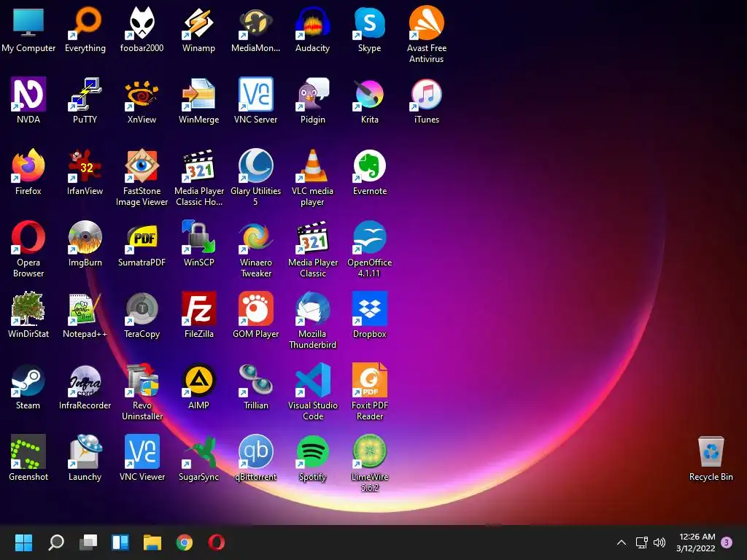This screenshot has width=747, height=560.
Task: Open Task View from the taskbar
Action: [x=88, y=542]
